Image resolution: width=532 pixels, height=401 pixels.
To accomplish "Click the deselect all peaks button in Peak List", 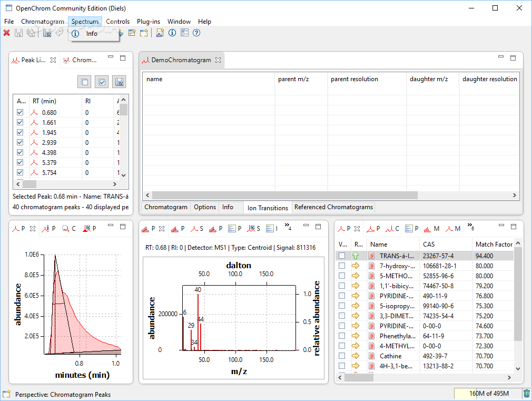I will click(x=84, y=82).
